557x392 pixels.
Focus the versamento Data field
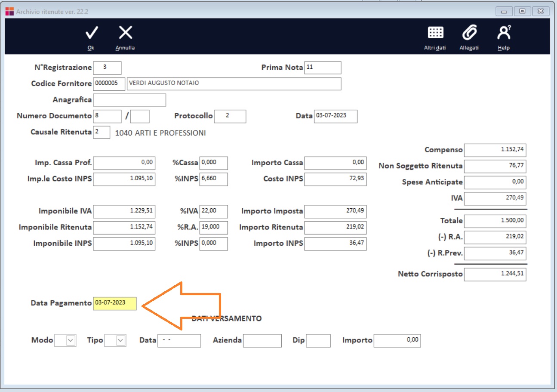179,340
